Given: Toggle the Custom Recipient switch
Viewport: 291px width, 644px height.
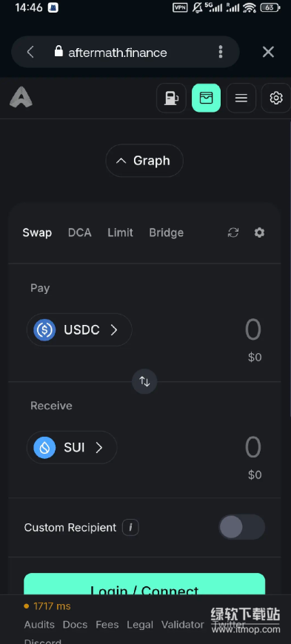Looking at the screenshot, I should (x=241, y=527).
